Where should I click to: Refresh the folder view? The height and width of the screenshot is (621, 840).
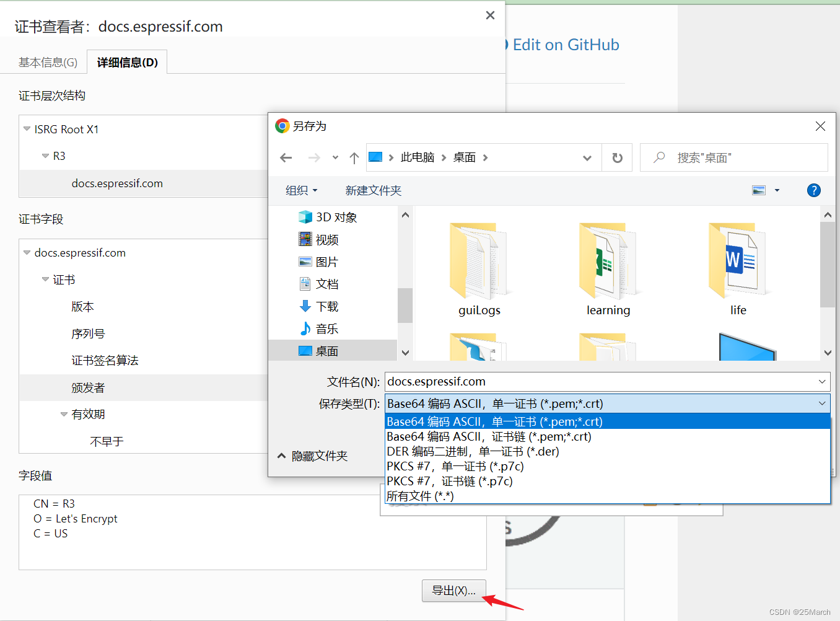[x=617, y=158]
